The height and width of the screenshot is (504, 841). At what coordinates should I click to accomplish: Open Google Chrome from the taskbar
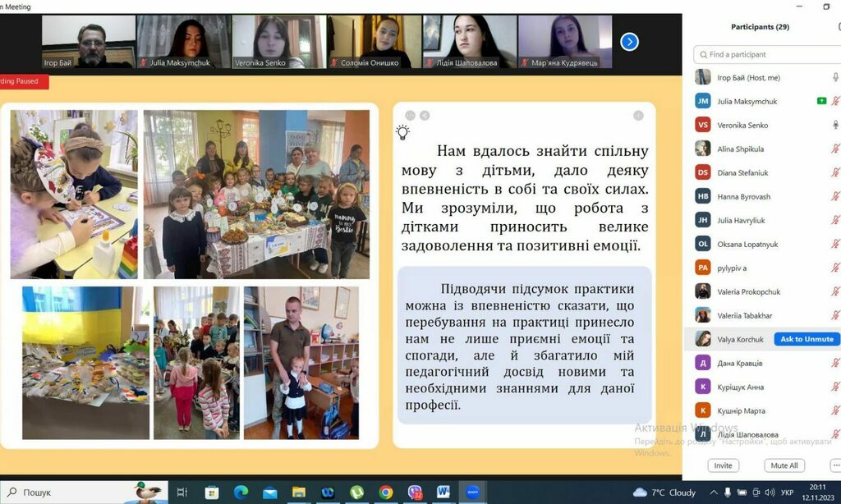(385, 493)
